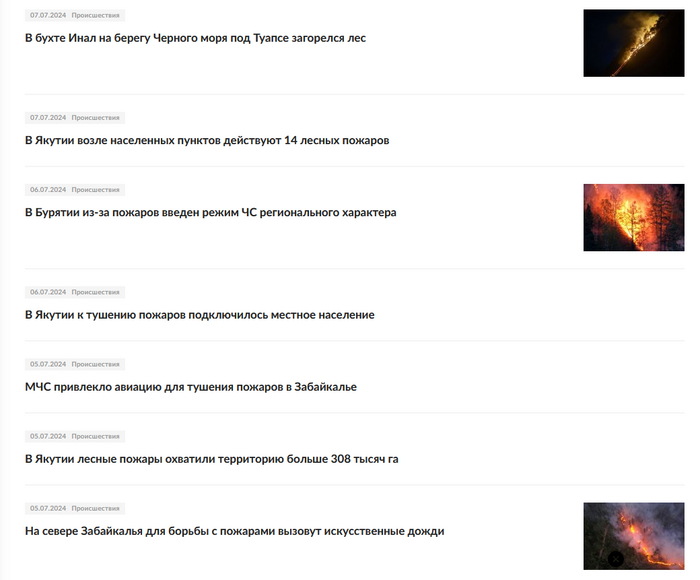The width and height of the screenshot is (700, 580).
Task: Click the smoky forest fire thumbnail for Zabaykalye
Action: point(633,536)
